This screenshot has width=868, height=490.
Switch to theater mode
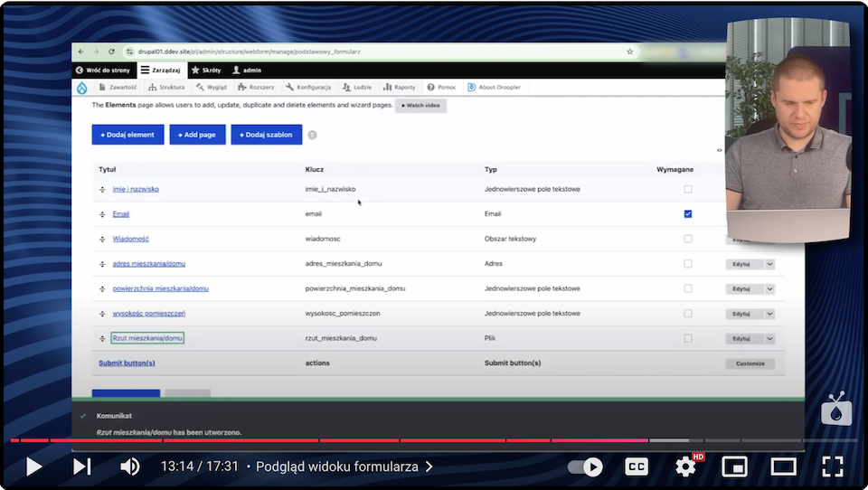click(783, 466)
